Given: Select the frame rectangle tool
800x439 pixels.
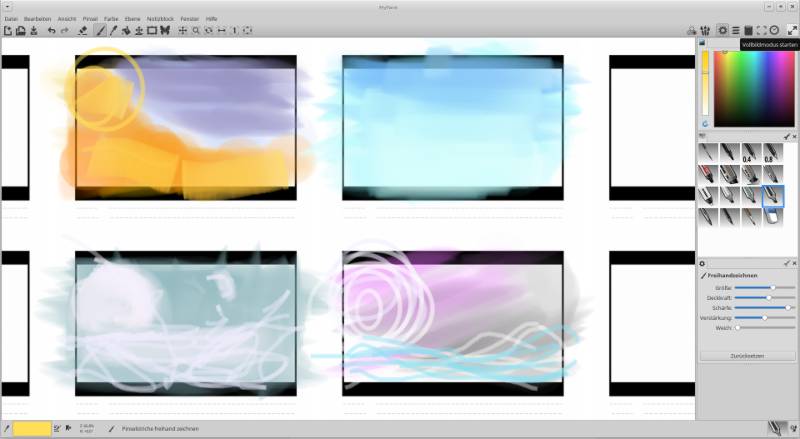Looking at the screenshot, I should pyautogui.click(x=152, y=31).
